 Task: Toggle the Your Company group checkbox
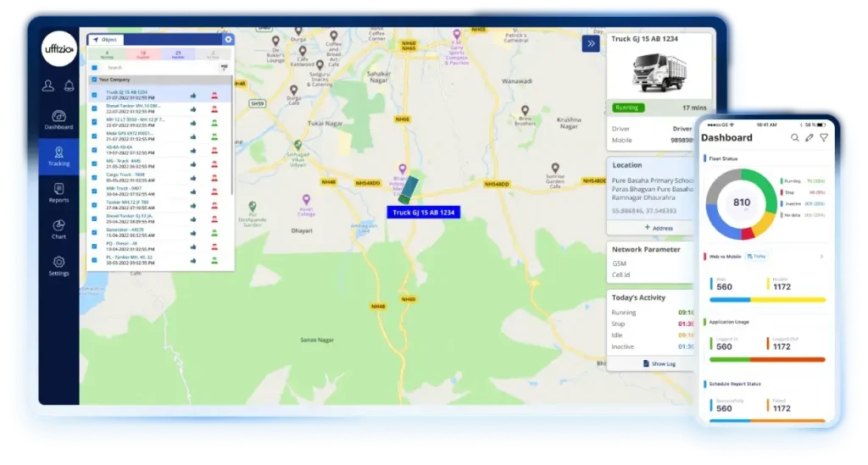point(94,80)
